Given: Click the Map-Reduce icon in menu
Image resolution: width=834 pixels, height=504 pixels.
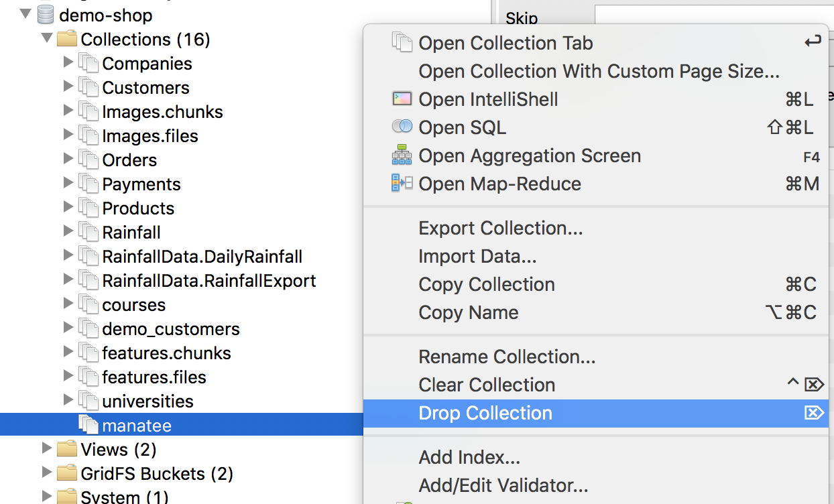Looking at the screenshot, I should pyautogui.click(x=402, y=184).
